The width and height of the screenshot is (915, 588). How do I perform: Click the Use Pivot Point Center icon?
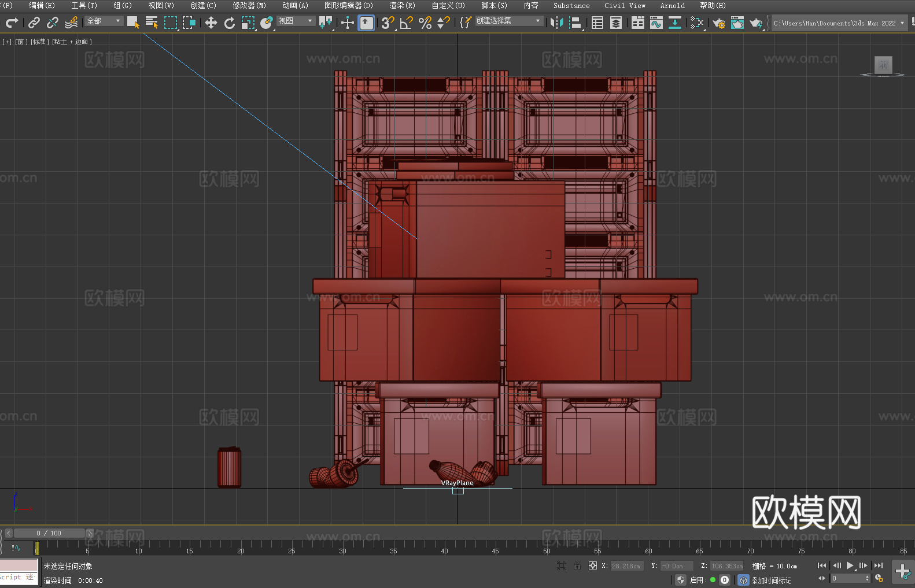326,23
